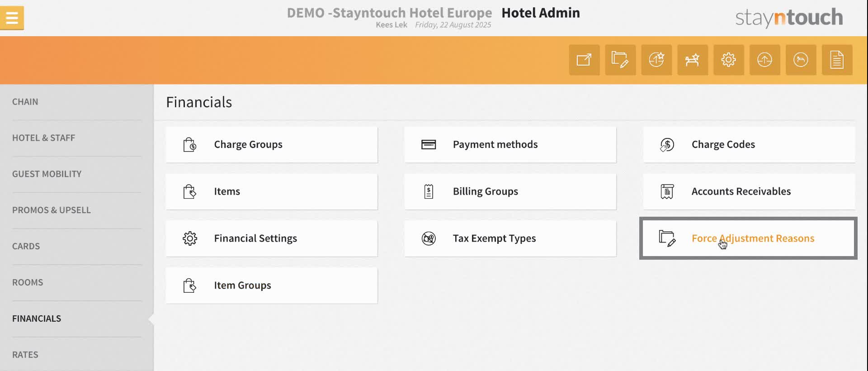Viewport: 868px width, 371px height.
Task: Open the hamburger menu button
Action: (12, 18)
